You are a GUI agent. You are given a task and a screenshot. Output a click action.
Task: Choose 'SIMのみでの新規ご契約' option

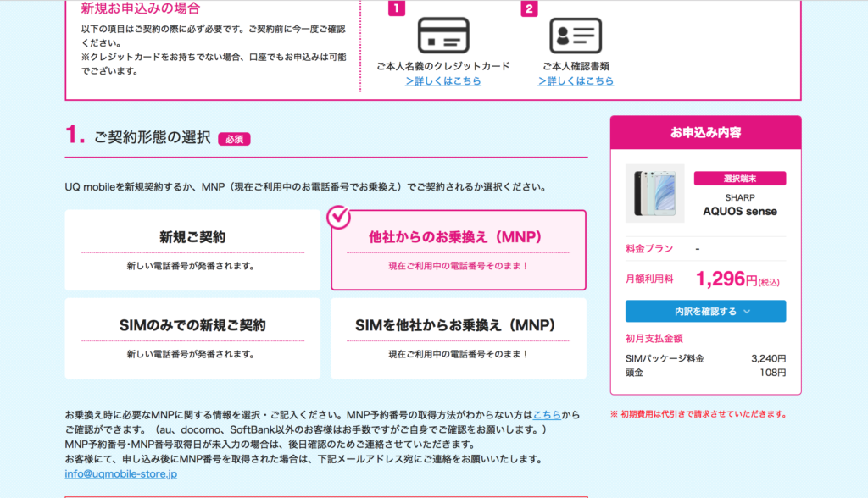(x=192, y=338)
